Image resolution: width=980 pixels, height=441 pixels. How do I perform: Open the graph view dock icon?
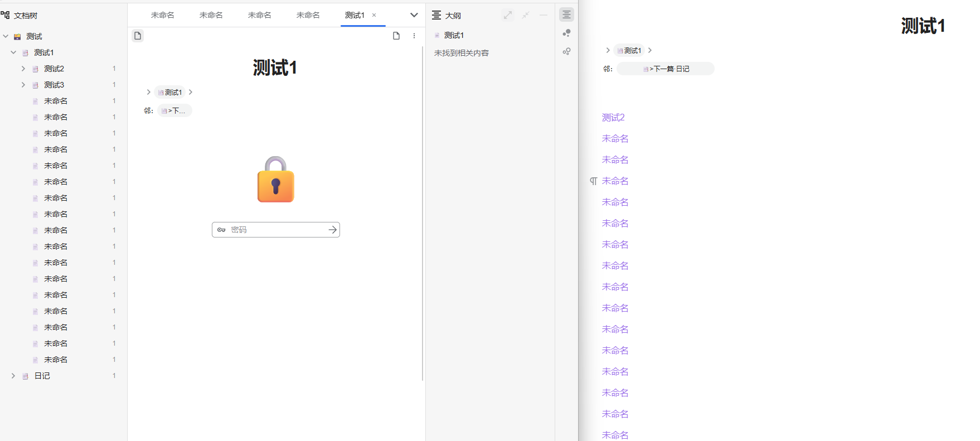[566, 33]
